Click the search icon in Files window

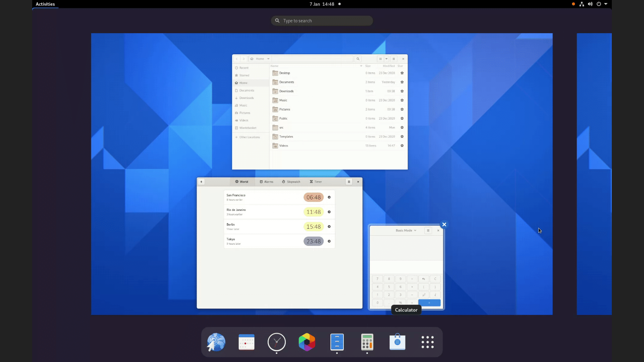pyautogui.click(x=358, y=59)
